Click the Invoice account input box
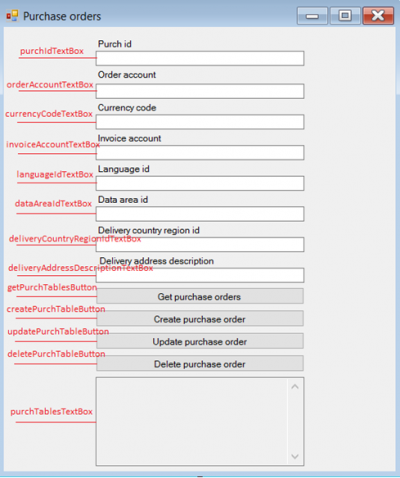 click(x=200, y=152)
